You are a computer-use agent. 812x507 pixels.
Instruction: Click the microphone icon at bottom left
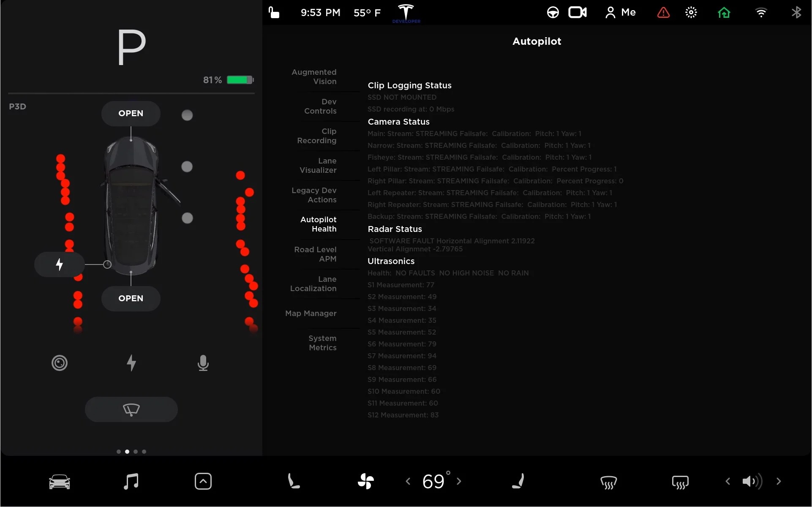pos(203,363)
